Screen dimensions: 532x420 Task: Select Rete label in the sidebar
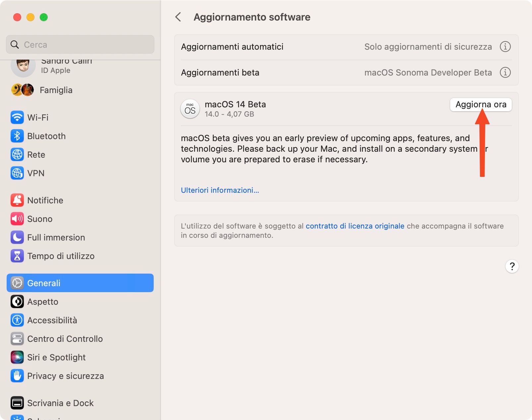(36, 155)
